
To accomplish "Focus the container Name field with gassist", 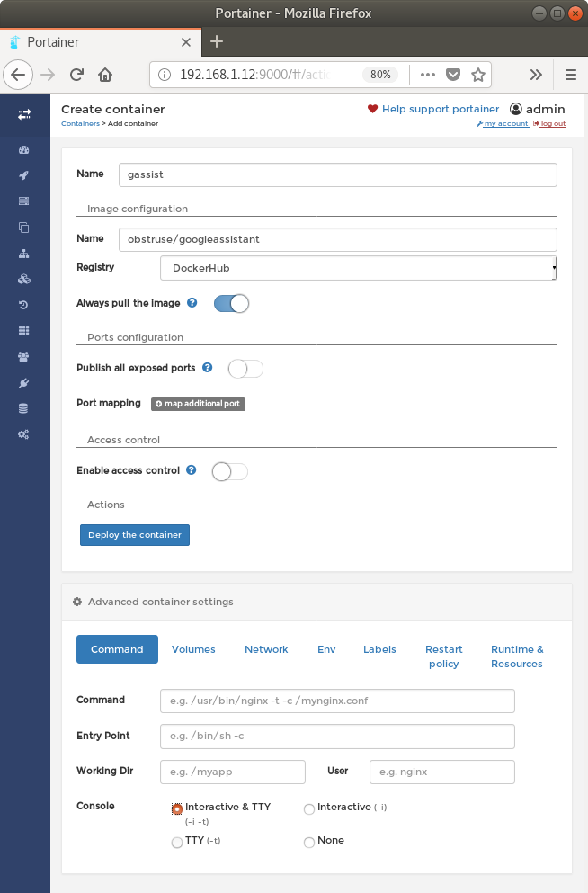I will [x=337, y=174].
